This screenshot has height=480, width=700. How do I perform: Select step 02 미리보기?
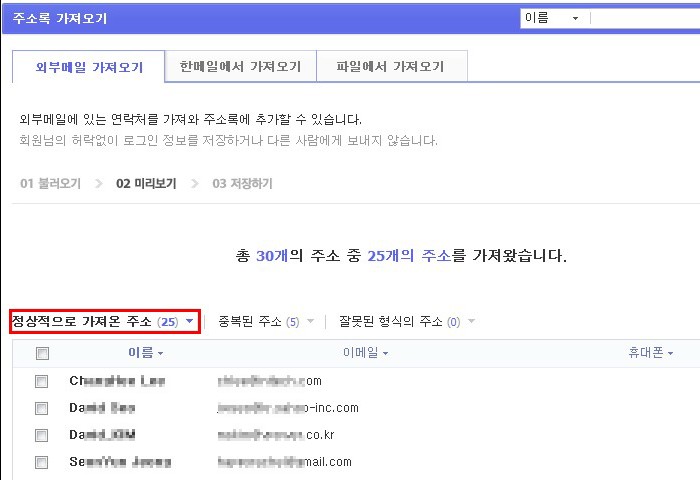(x=146, y=184)
